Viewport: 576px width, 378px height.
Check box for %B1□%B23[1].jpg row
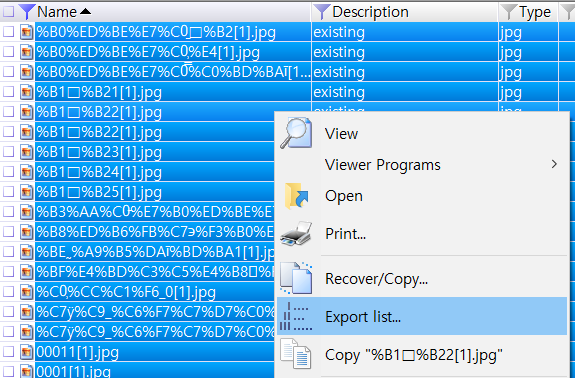(x=8, y=152)
